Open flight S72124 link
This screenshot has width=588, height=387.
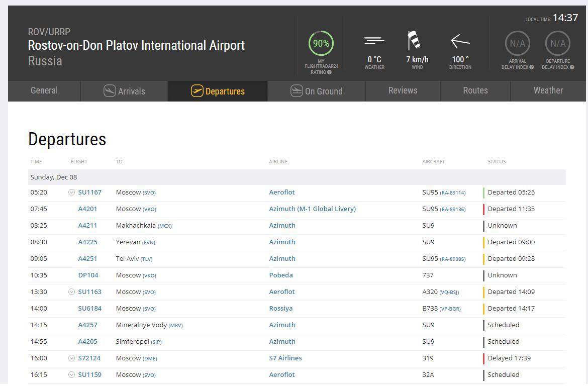pyautogui.click(x=89, y=358)
